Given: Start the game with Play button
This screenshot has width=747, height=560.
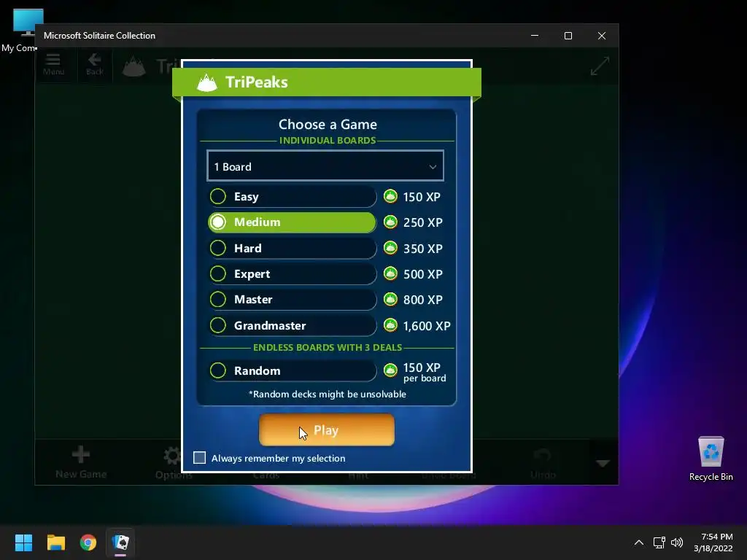Looking at the screenshot, I should (326, 430).
